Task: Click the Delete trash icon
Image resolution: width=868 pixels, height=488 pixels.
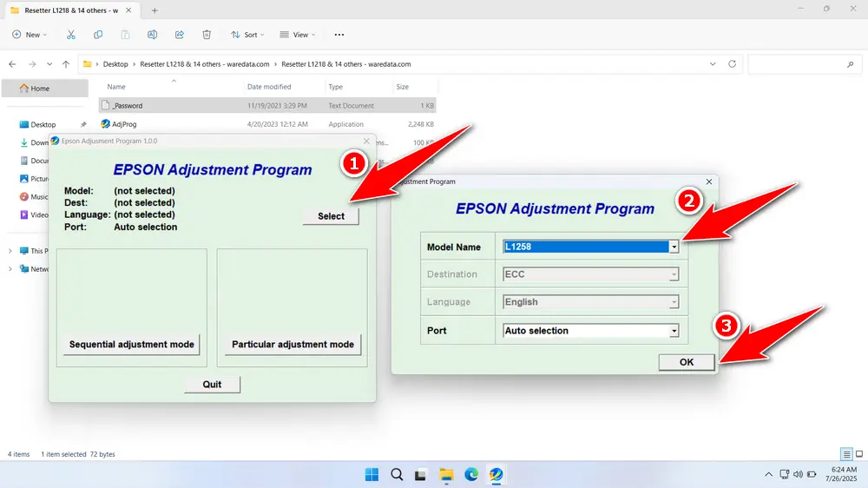Action: pos(207,35)
